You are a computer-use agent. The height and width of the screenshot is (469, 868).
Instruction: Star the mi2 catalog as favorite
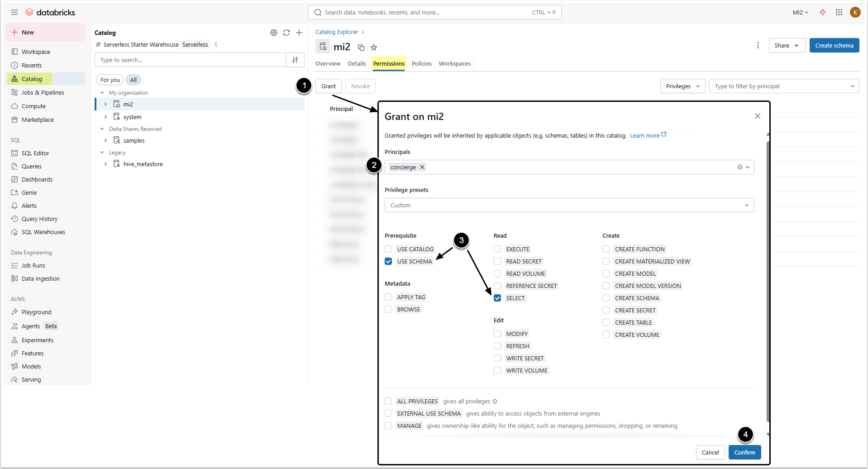(374, 47)
